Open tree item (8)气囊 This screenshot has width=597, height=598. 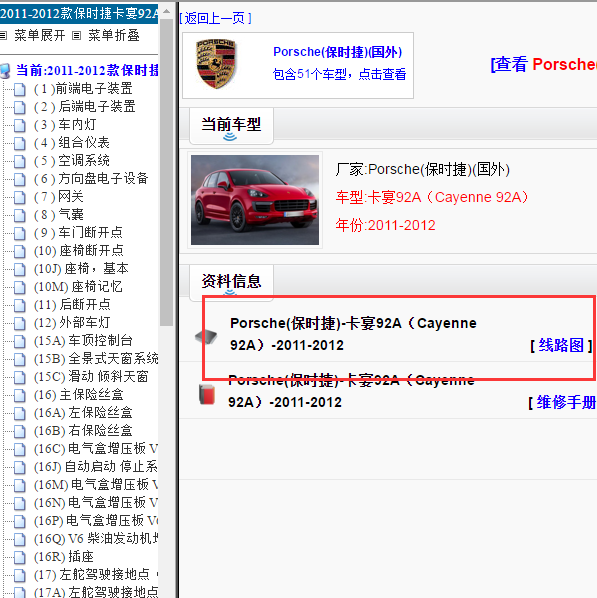(x=58, y=215)
